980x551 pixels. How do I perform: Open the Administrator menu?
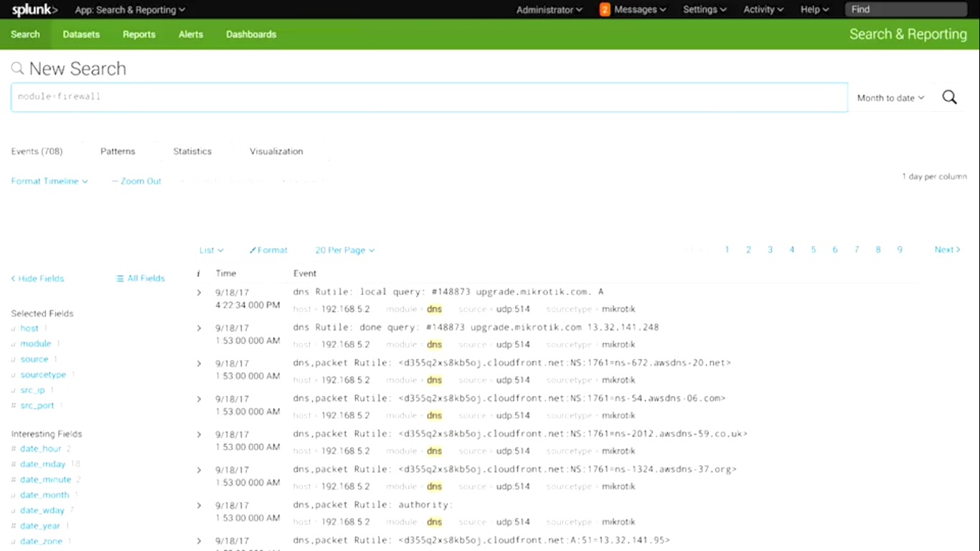tap(549, 10)
